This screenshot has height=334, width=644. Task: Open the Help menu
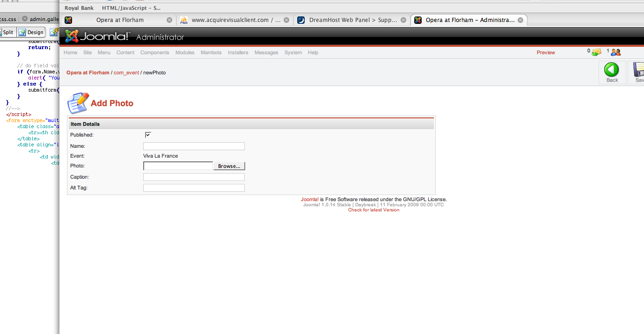click(313, 52)
